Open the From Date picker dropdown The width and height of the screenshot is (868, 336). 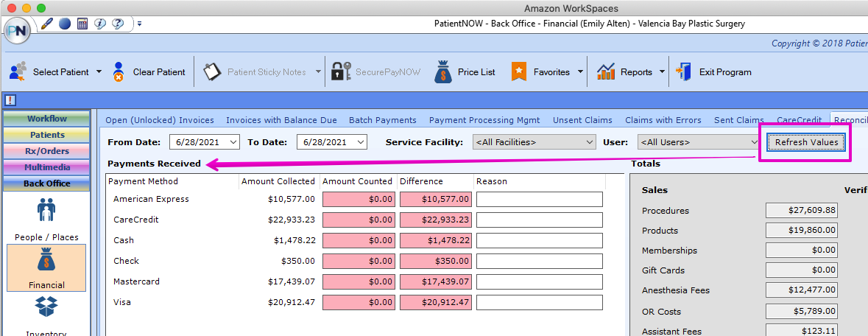coord(233,142)
